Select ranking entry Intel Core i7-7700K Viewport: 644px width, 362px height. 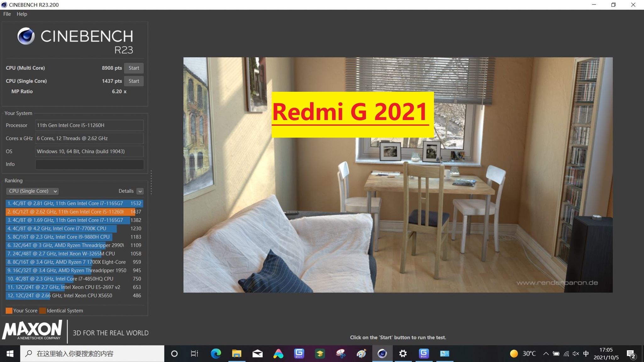tap(74, 228)
